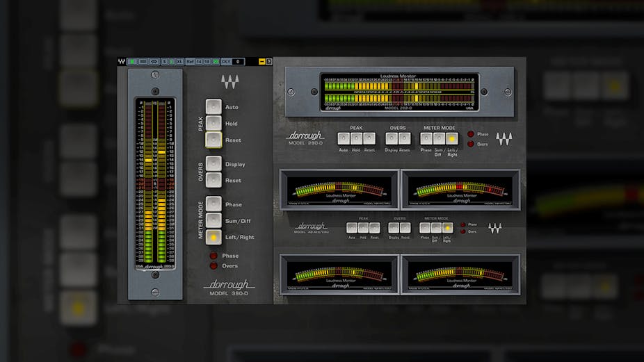Click the Phase LED on the 380-D panel
Viewport: 644px width, 362px height.
pyautogui.click(x=213, y=256)
